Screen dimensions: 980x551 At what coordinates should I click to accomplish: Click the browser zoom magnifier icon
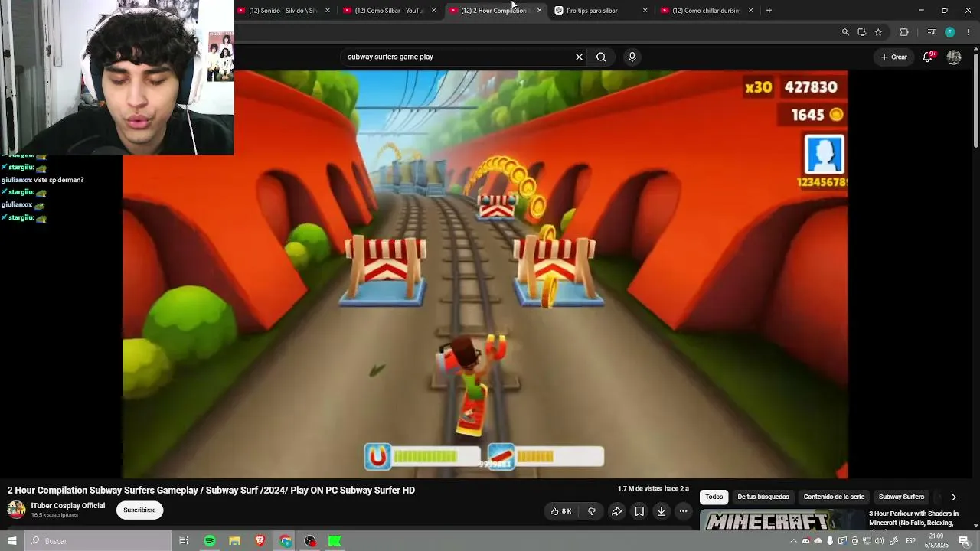coord(845,32)
